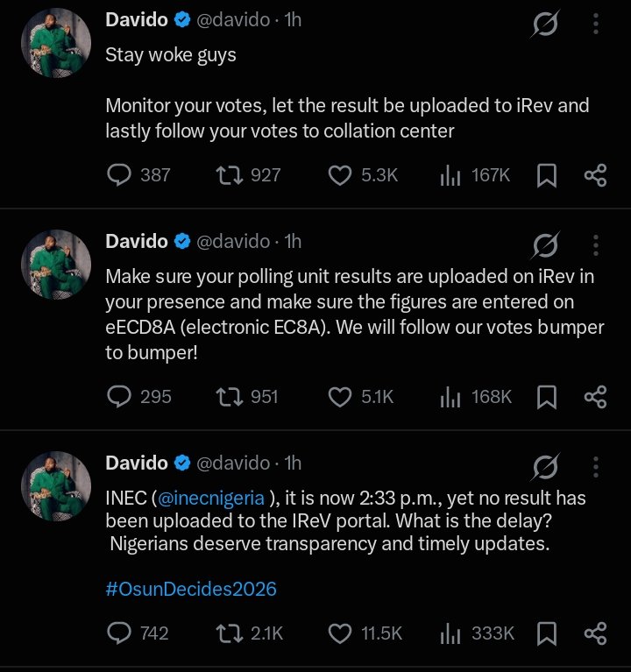Bookmark the INEC IReV portal tweet
The image size is (631, 672).
click(547, 633)
